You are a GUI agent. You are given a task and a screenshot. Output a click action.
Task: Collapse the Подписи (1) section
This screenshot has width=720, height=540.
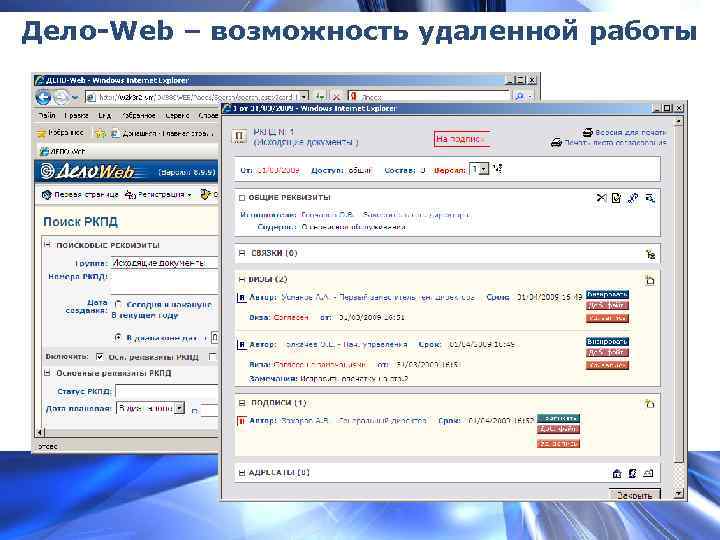click(242, 403)
